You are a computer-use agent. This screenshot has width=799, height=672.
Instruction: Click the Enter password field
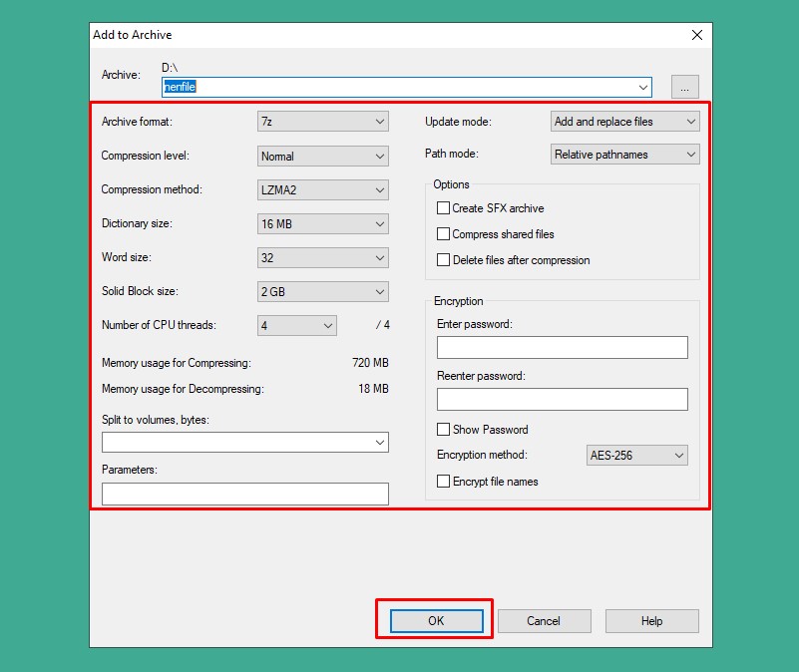[x=562, y=348]
